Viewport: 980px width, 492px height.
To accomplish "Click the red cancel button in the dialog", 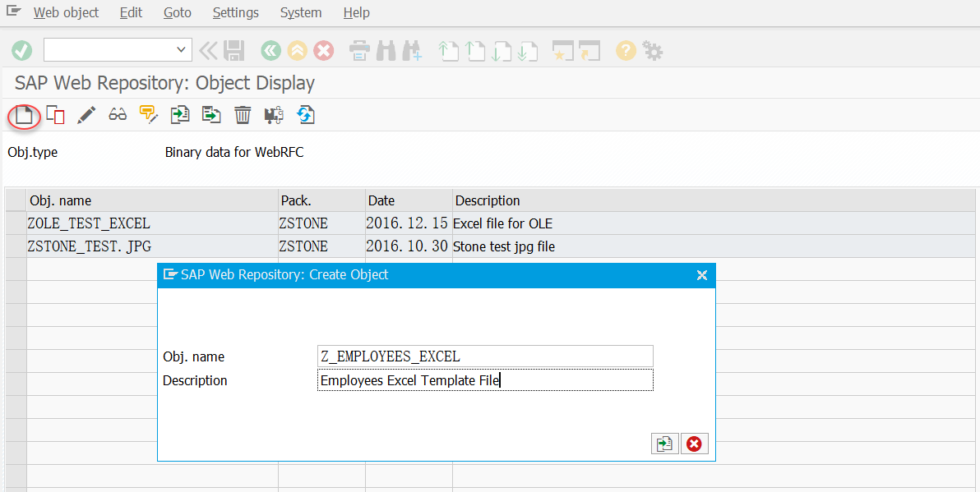I will click(695, 443).
